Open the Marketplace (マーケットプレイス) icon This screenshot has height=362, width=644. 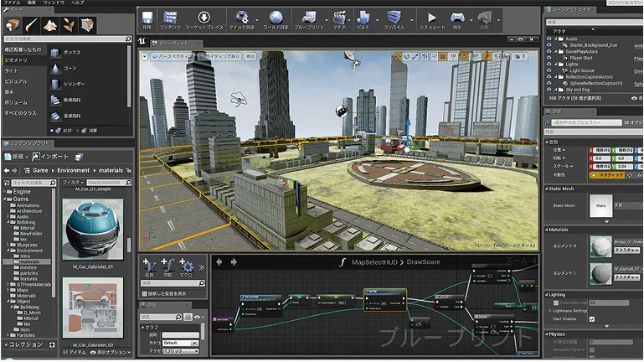(204, 18)
